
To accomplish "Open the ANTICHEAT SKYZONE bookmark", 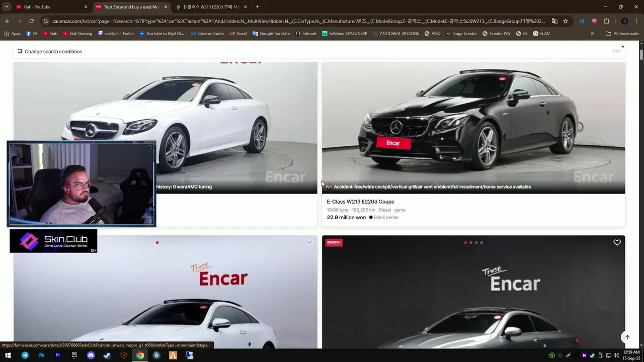I will 396,34.
